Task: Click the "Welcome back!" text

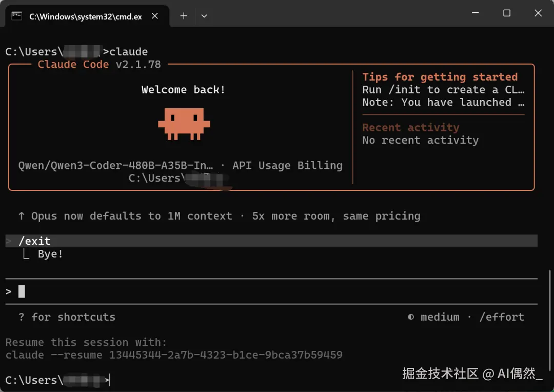Action: [183, 90]
